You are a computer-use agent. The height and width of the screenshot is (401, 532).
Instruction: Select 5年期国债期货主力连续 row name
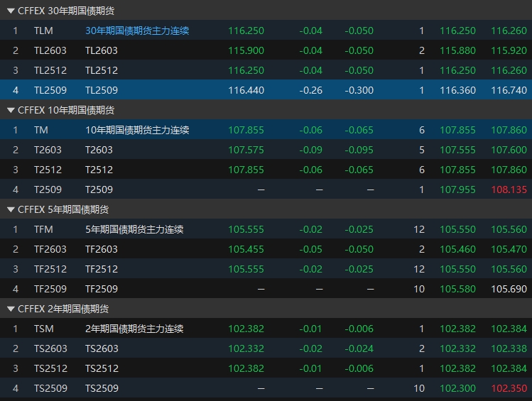(x=134, y=229)
